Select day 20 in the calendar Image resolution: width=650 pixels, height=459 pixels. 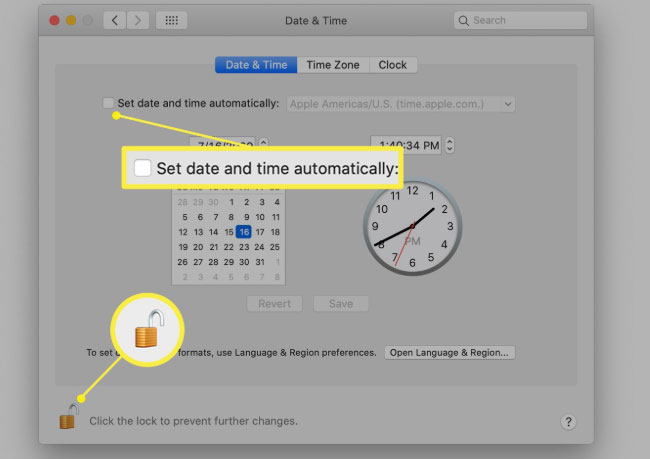coord(198,247)
